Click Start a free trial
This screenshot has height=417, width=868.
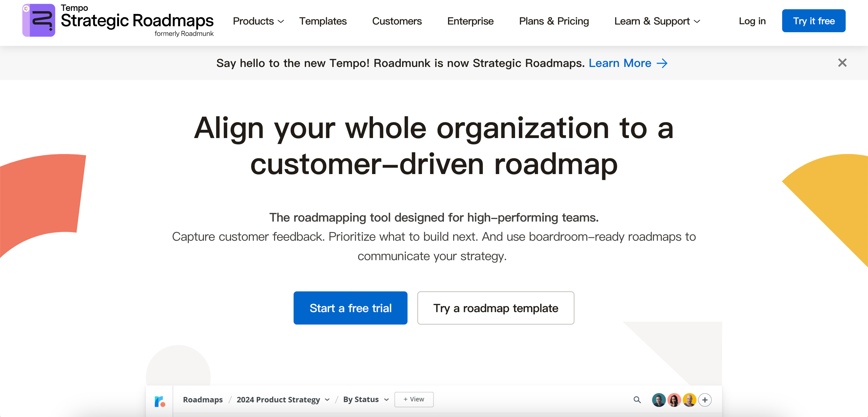click(x=350, y=308)
